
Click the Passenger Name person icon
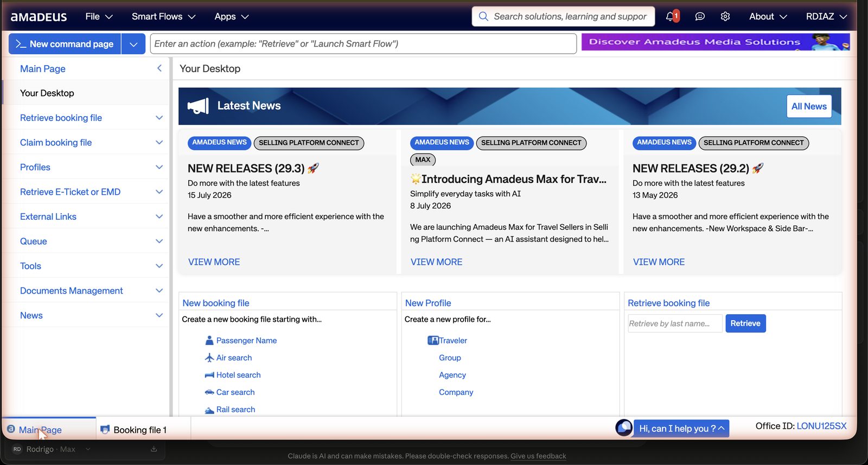click(209, 340)
